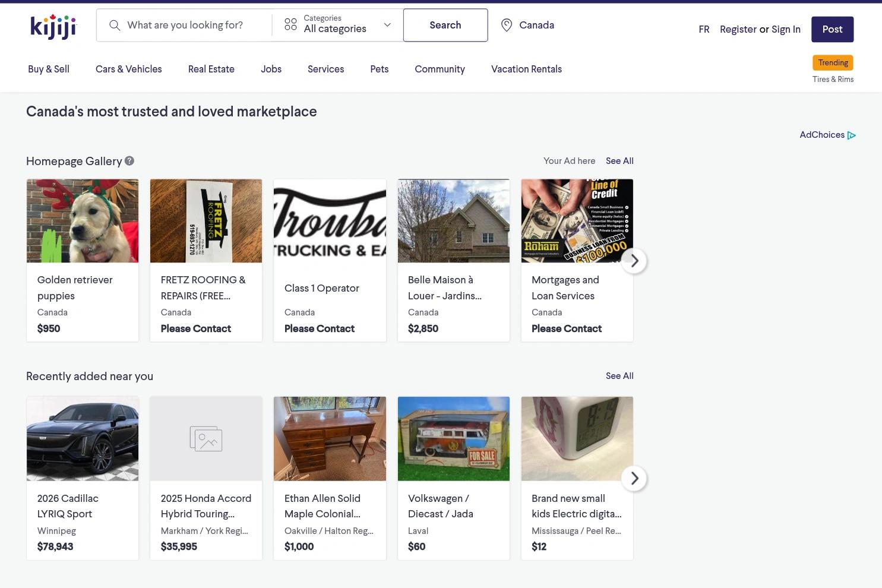Open the Line of Credit ad image
Viewport: 882px width, 588px height.
(577, 221)
